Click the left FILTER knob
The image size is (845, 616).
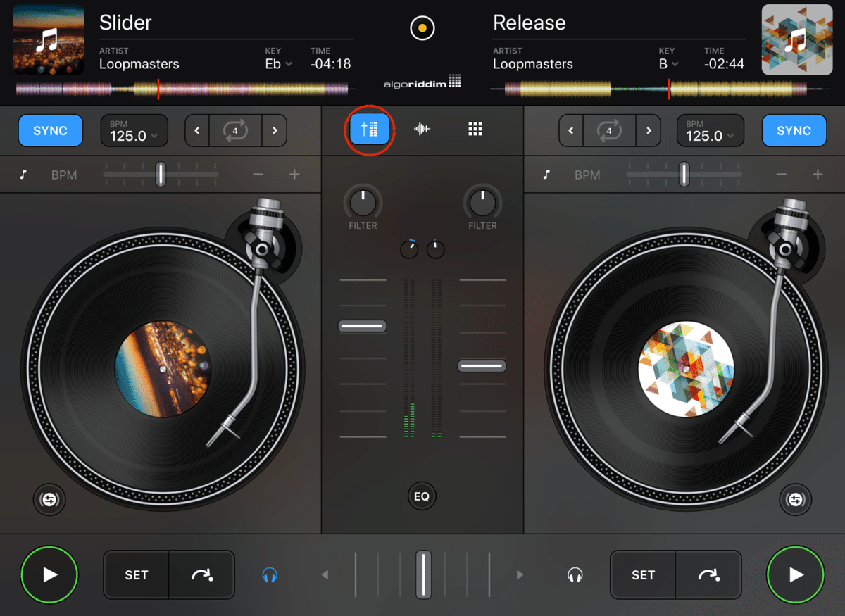tap(363, 203)
